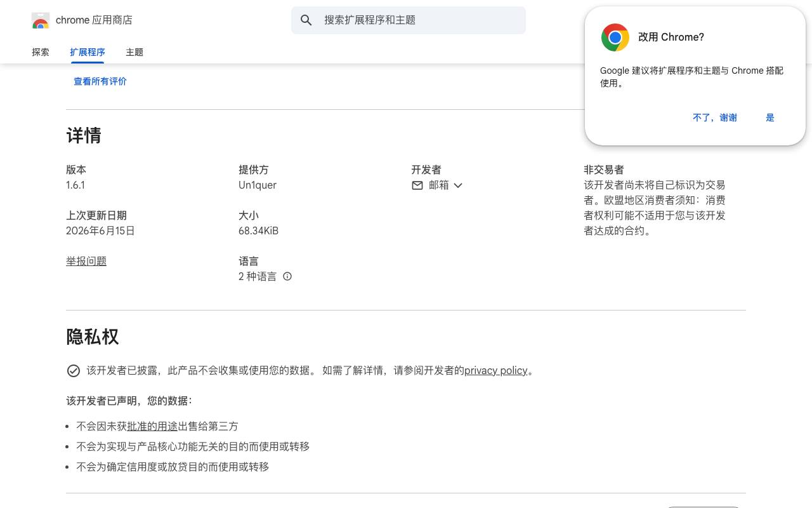Open the developer's privacy policy link

click(496, 370)
